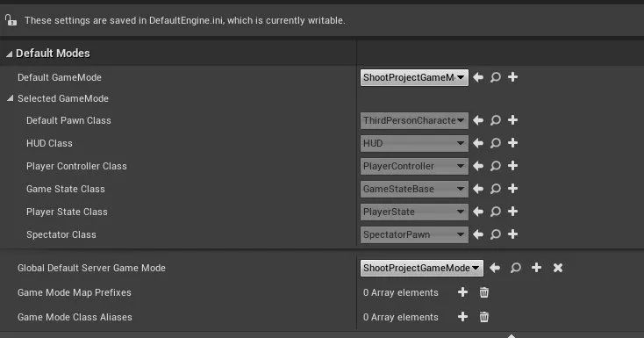The height and width of the screenshot is (338, 644).
Task: Use selected asset for Spectator Class
Action: click(478, 234)
